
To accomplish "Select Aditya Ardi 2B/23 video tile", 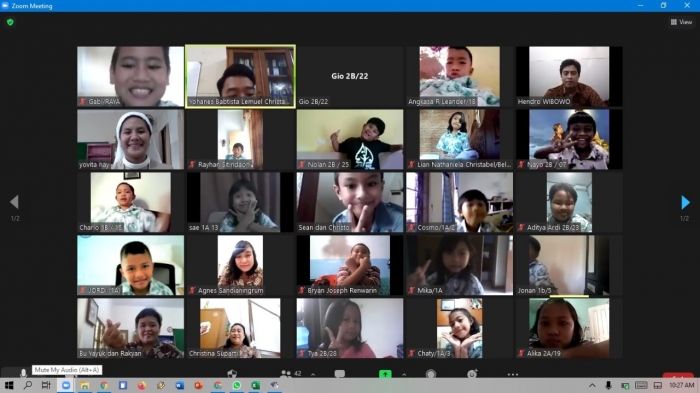I will (569, 202).
